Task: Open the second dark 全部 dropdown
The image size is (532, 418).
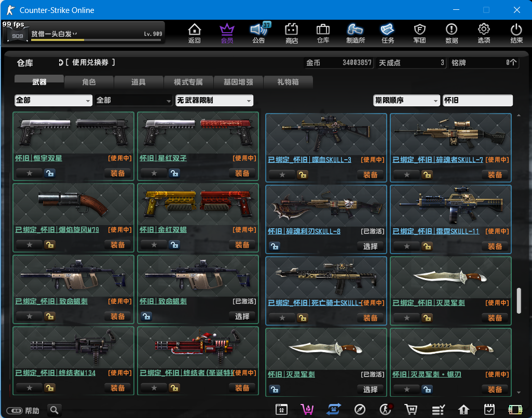Action: point(134,100)
